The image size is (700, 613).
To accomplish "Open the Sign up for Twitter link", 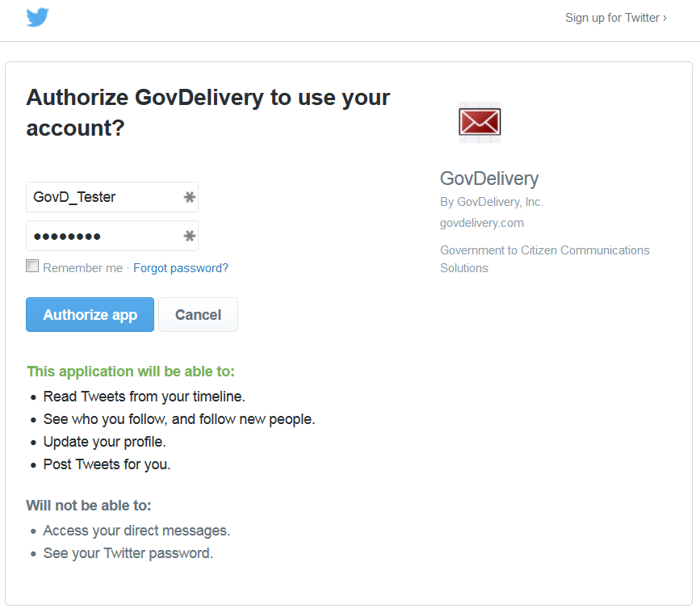I will click(x=615, y=17).
